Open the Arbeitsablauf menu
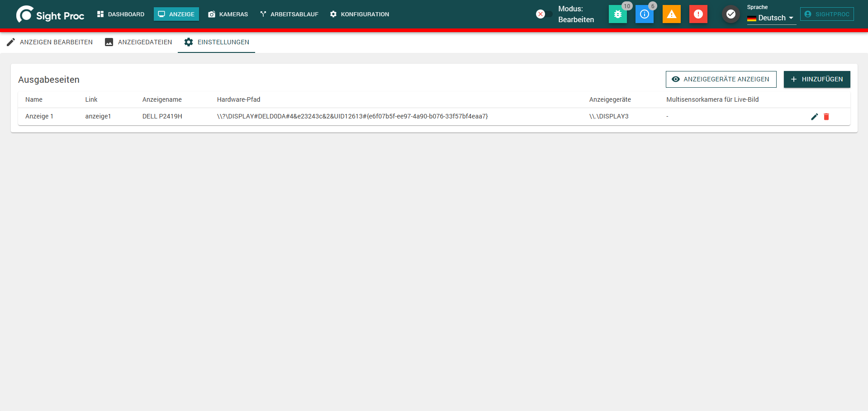Viewport: 868px width, 411px height. click(x=289, y=14)
